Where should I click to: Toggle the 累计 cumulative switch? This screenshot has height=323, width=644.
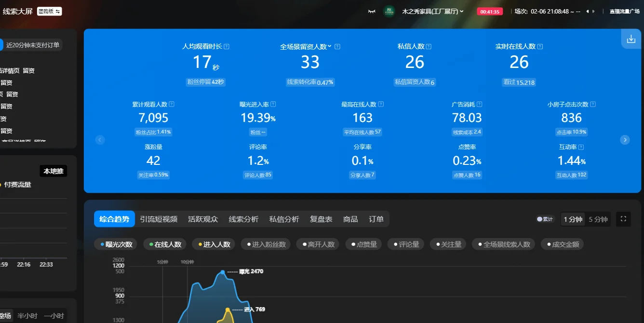pyautogui.click(x=545, y=219)
